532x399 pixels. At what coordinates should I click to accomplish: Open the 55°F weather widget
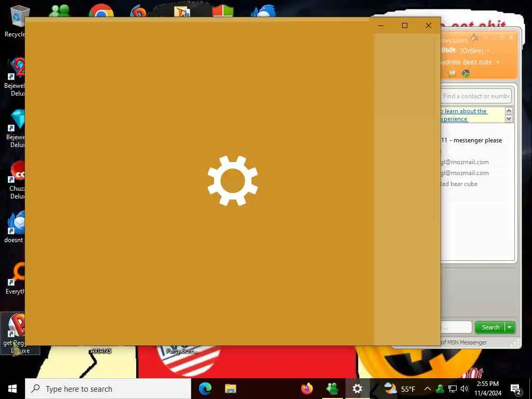point(400,389)
